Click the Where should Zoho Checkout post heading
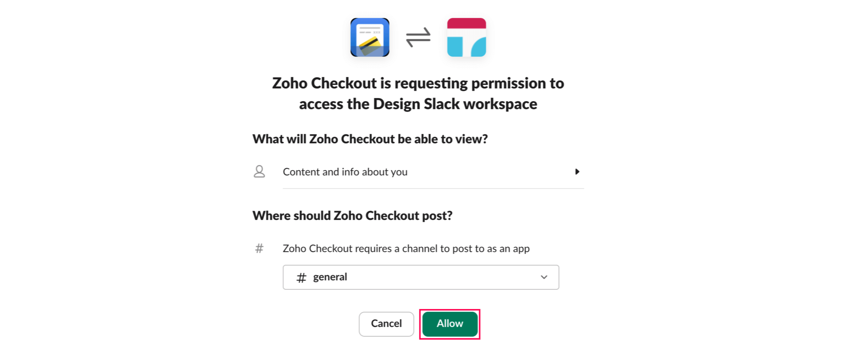This screenshot has width=868, height=358. pos(352,215)
